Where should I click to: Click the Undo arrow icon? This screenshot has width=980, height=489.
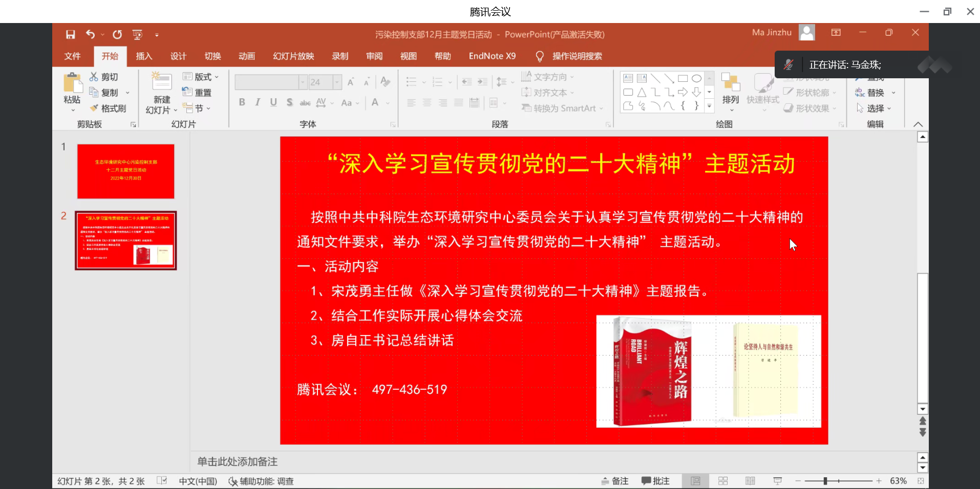[90, 34]
